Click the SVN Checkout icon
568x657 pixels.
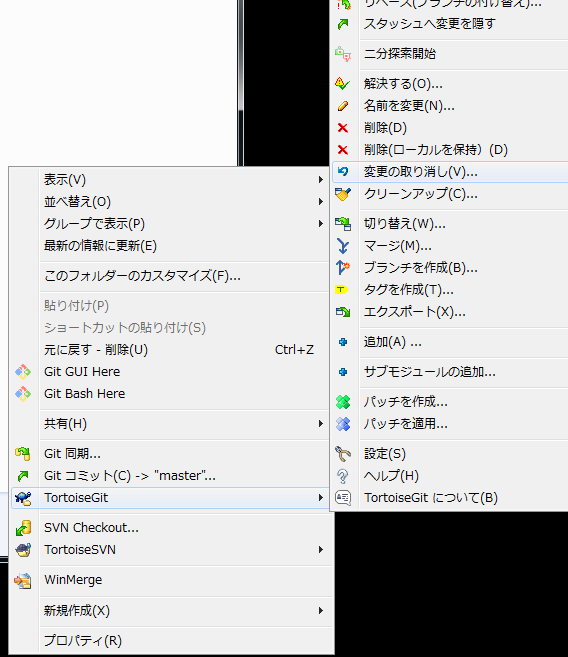coord(23,528)
